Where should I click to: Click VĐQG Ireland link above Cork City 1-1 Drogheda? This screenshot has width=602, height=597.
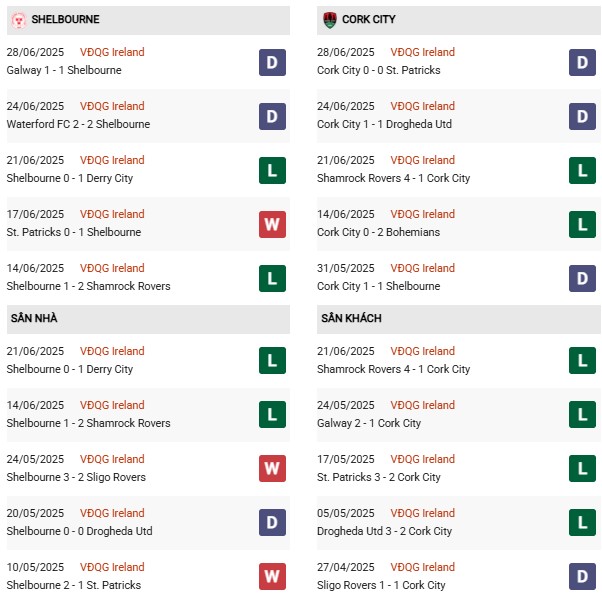click(424, 106)
